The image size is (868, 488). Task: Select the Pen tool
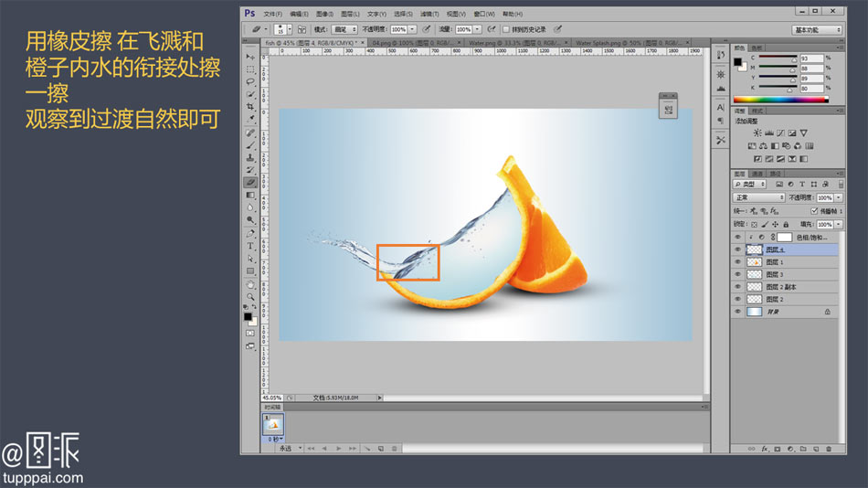(x=250, y=233)
